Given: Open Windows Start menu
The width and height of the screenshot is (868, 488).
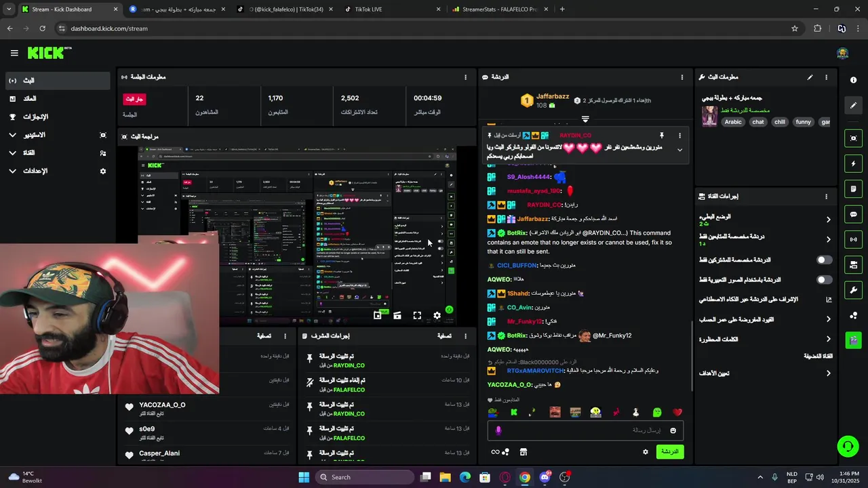Looking at the screenshot, I should [x=304, y=477].
